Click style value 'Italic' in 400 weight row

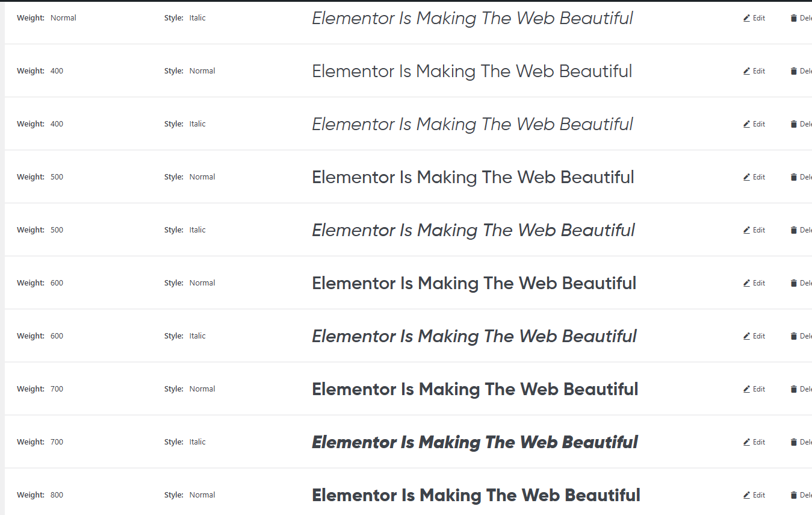point(197,124)
